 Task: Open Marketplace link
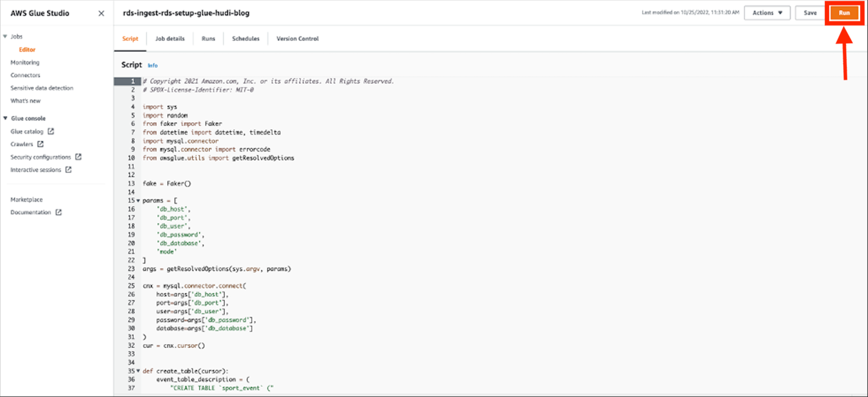pyautogui.click(x=27, y=199)
